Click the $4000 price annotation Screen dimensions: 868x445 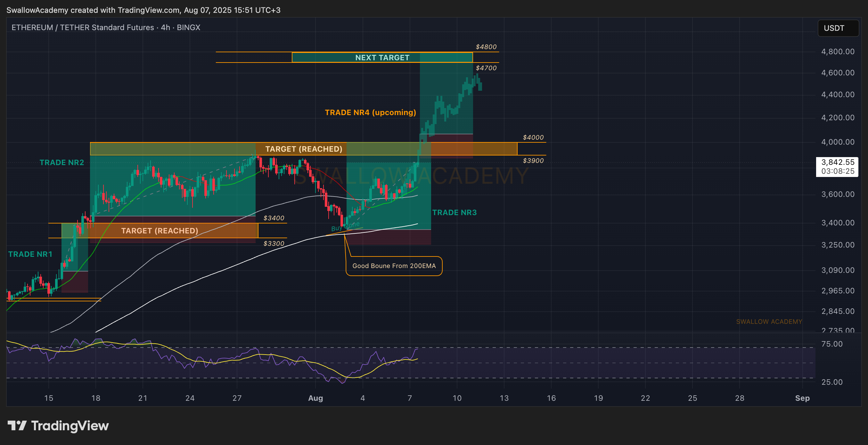[533, 137]
